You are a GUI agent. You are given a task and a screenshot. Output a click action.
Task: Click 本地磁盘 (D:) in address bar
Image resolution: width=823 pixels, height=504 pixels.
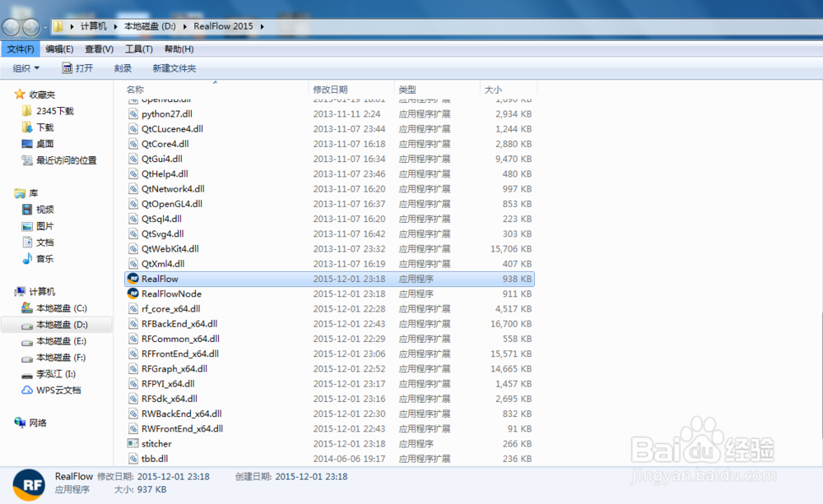tap(150, 26)
